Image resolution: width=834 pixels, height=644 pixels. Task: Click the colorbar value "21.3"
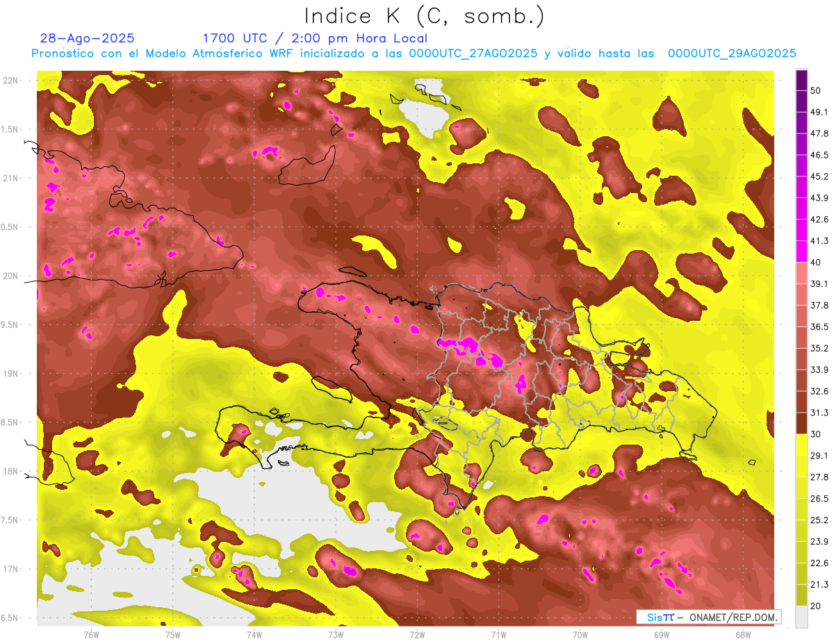click(x=819, y=585)
